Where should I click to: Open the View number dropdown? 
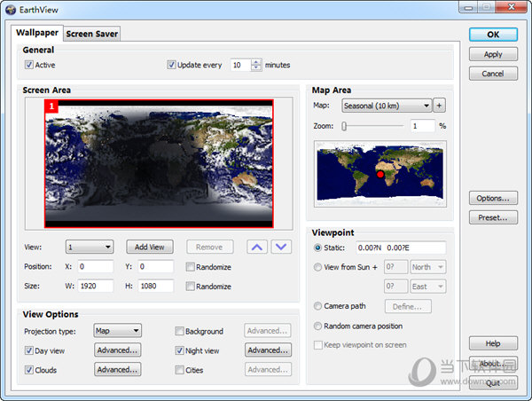90,247
